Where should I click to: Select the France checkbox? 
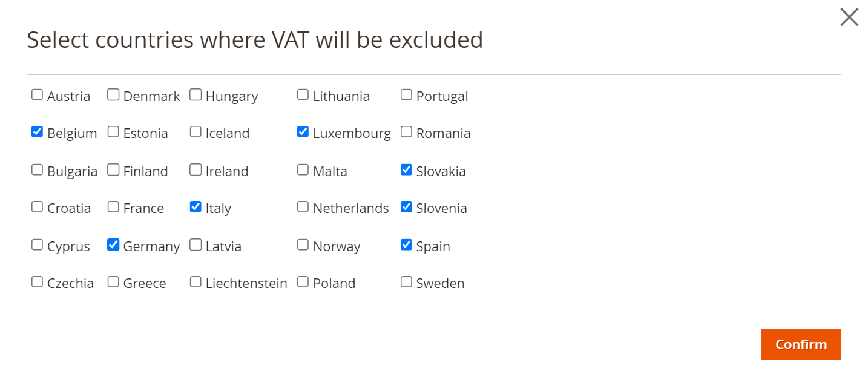113,207
